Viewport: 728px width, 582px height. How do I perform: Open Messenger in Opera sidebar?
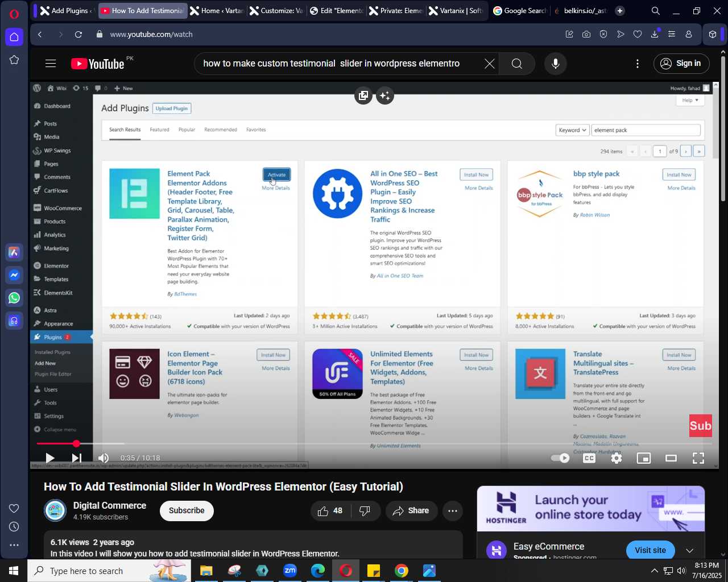tap(14, 275)
